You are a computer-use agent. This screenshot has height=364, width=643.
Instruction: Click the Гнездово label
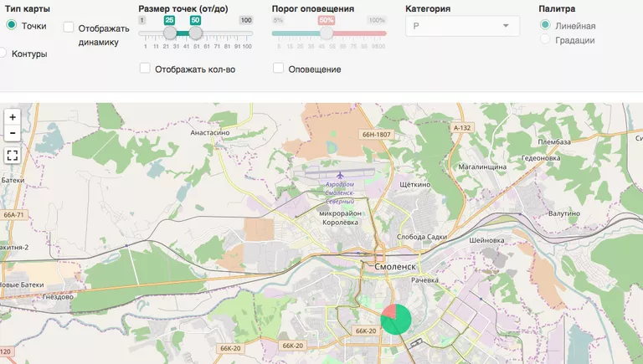point(58,297)
